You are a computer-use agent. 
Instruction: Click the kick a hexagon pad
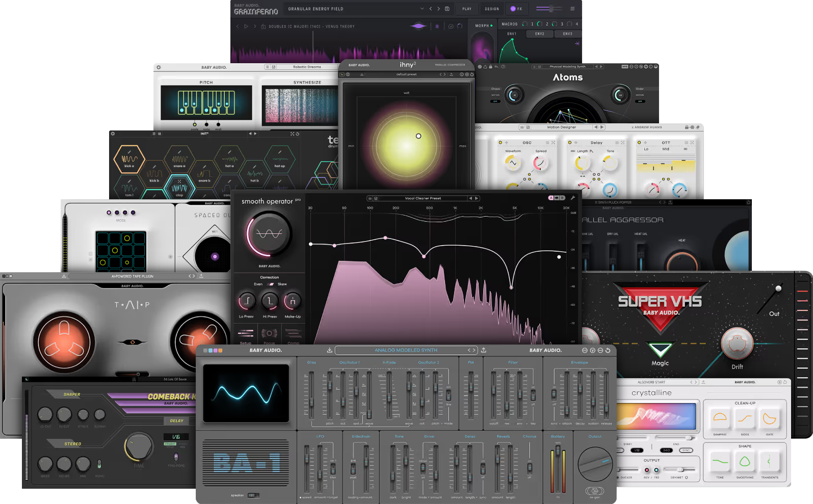(129, 158)
